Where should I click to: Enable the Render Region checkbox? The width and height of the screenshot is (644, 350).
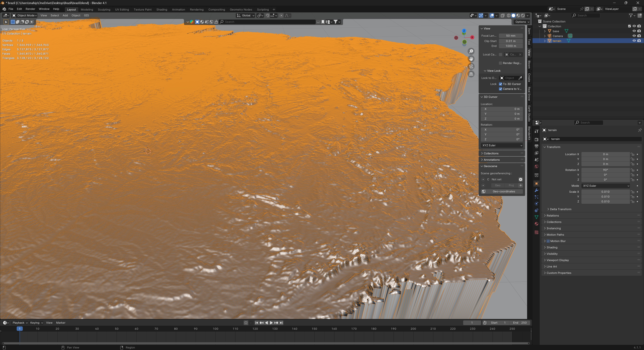[500, 63]
